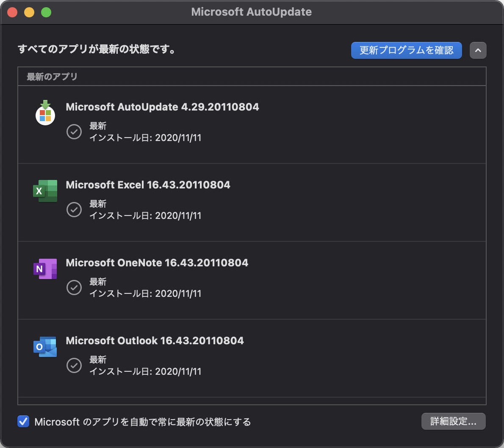Minimize the window with the yellow button

[29, 12]
